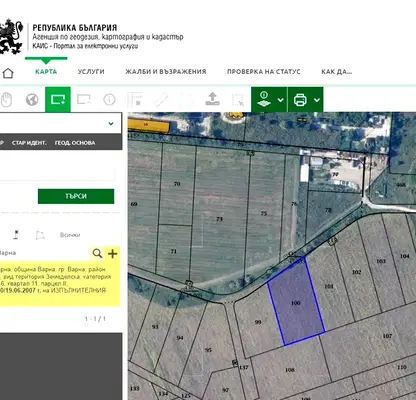Add result using the plus icon
Viewport: 416px width, 400px height.
113,253
